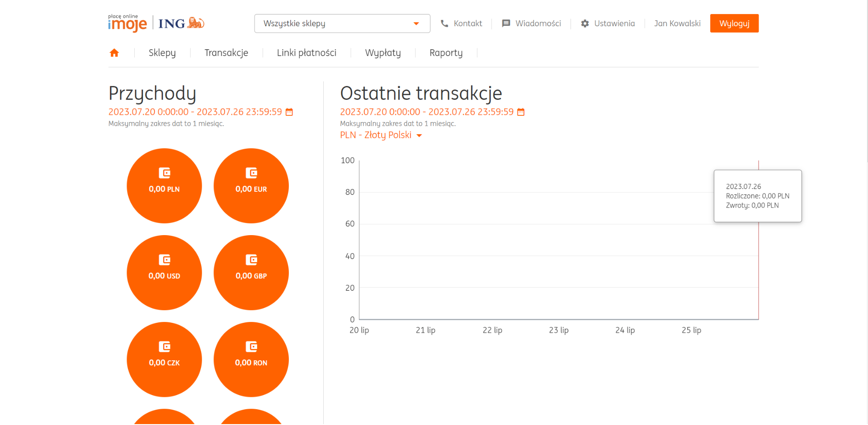
Task: Select the 0,00 USD amount label
Action: 165,276
